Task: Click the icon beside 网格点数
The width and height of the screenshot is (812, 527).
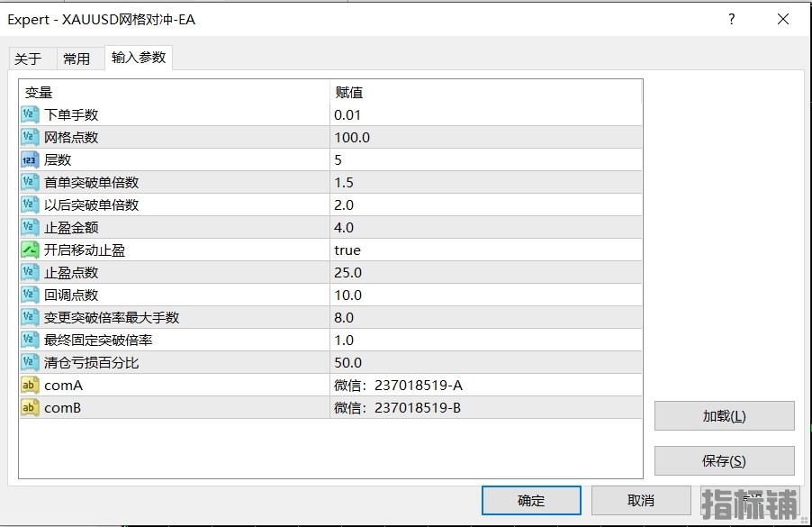Action: click(x=30, y=137)
